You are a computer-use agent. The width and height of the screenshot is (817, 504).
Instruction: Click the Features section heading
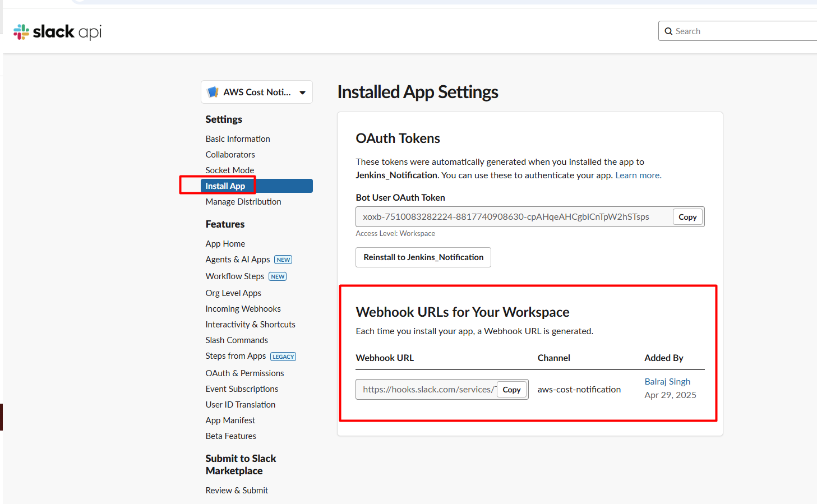[x=225, y=224]
